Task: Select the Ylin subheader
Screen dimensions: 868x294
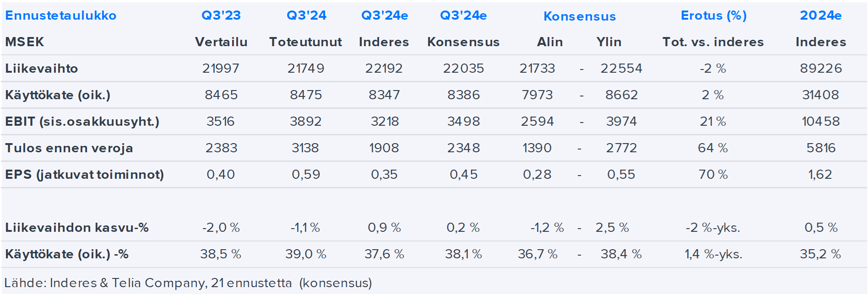Action: pos(608,42)
